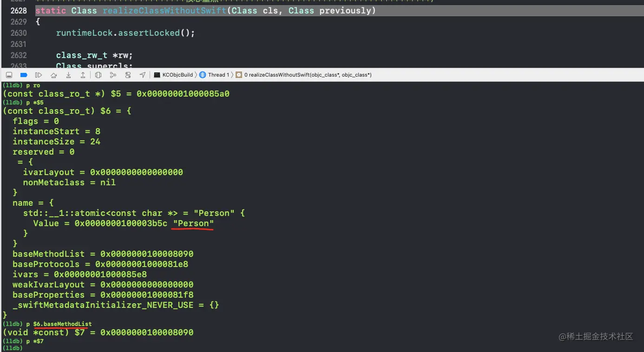Click the 'reserved = 0' console line
Image resolution: width=644 pixels, height=352 pixels.
[43, 152]
